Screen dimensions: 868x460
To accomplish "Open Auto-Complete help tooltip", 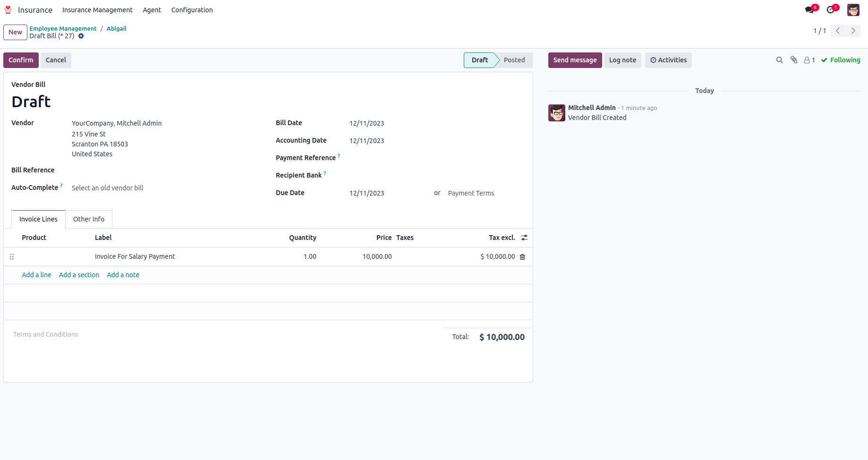I will pyautogui.click(x=61, y=185).
